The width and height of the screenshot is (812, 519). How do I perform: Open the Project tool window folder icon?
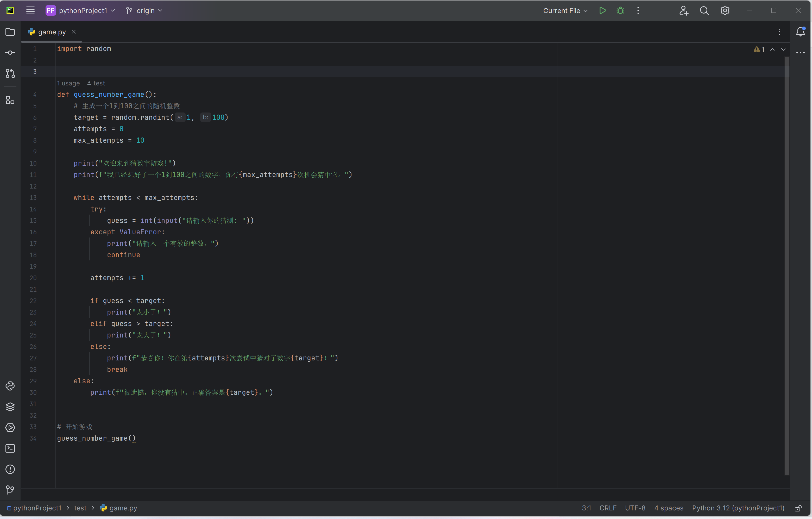point(10,32)
